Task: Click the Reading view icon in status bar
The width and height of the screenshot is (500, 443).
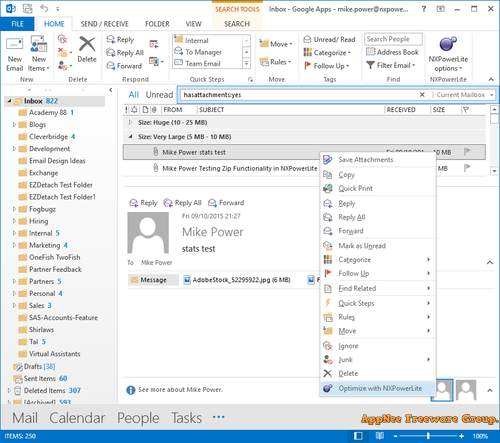Action: [x=380, y=436]
